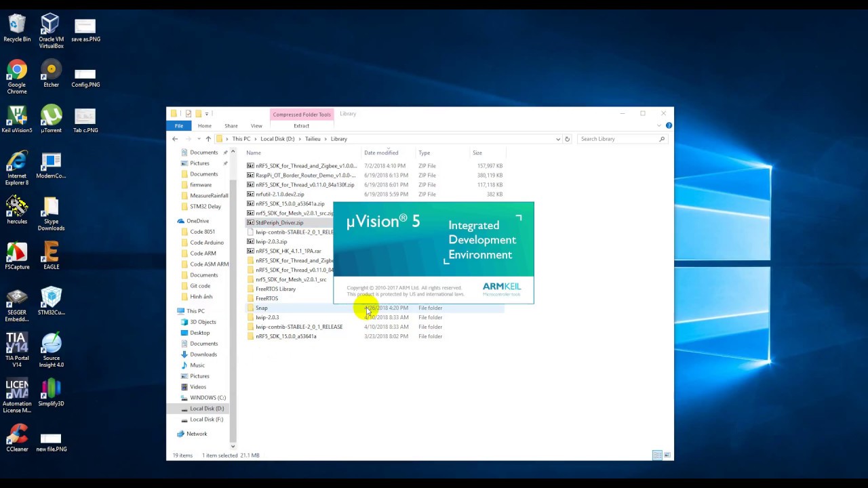The width and height of the screenshot is (868, 488).
Task: Click This PC in address breadcrumb
Action: (x=241, y=139)
